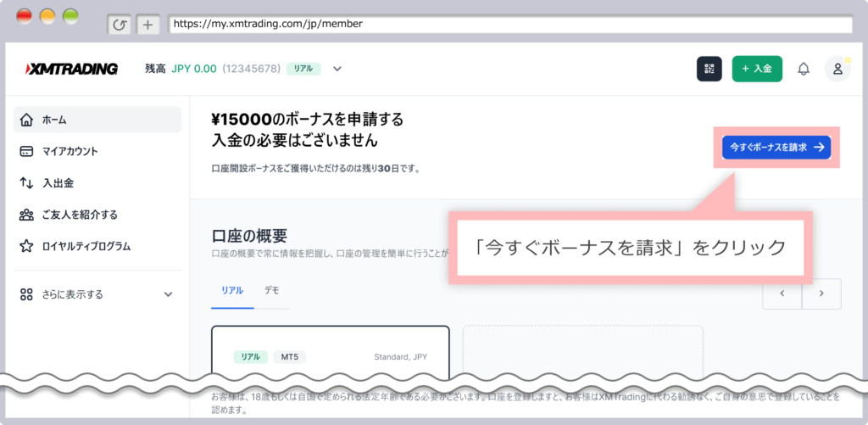Click the browser URL address bar
The width and height of the screenshot is (868, 425).
(x=509, y=24)
